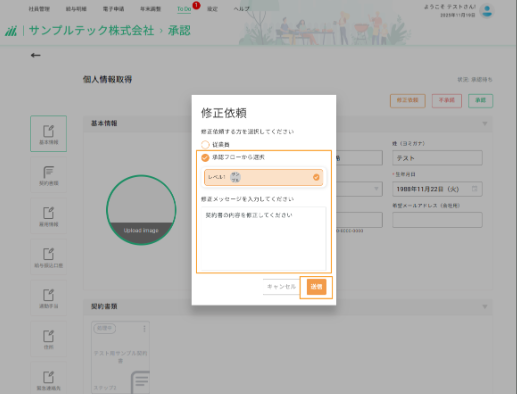The height and width of the screenshot is (394, 517).
Task: Open the テスト用サンプル契約書 card
Action: [x=121, y=357]
